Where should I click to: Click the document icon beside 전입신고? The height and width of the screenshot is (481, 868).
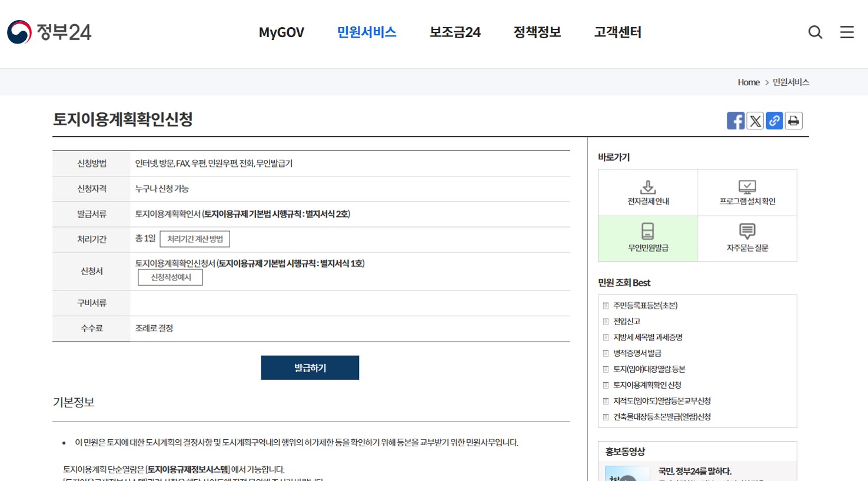pyautogui.click(x=606, y=321)
